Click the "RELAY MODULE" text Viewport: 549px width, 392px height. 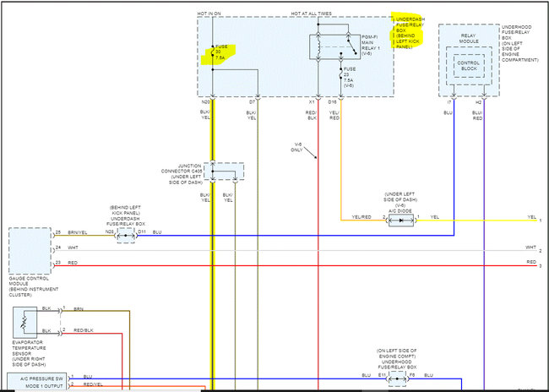[x=469, y=39]
